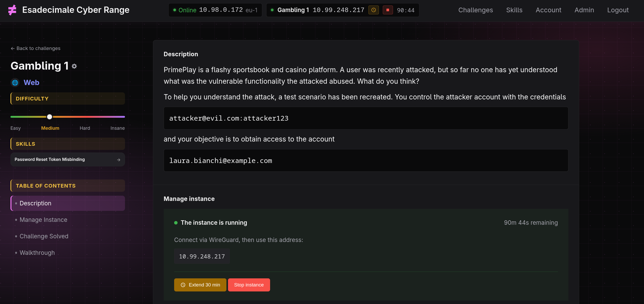Click the header VPN IP 10.98.0.172
This screenshot has height=304, width=644.
pyautogui.click(x=221, y=10)
